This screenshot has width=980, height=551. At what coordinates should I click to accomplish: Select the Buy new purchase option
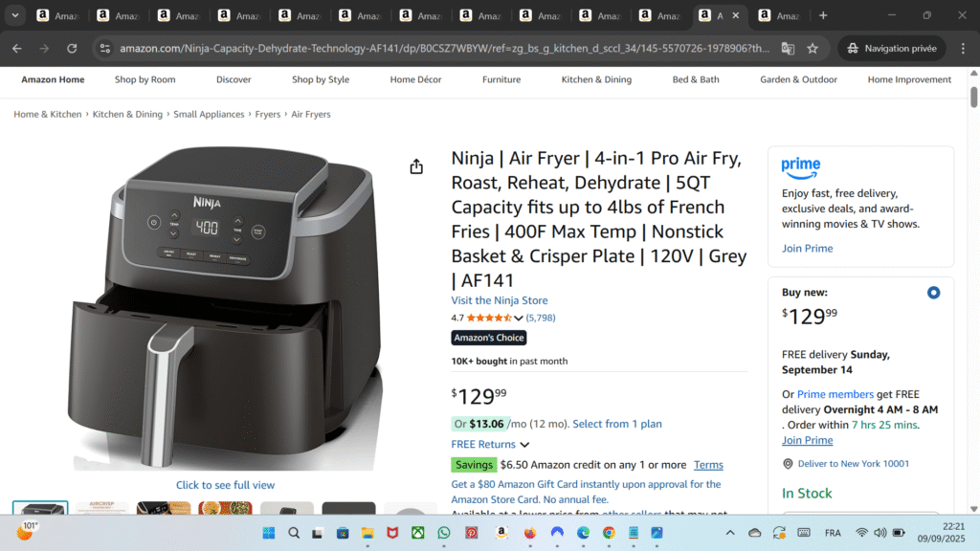coord(933,293)
